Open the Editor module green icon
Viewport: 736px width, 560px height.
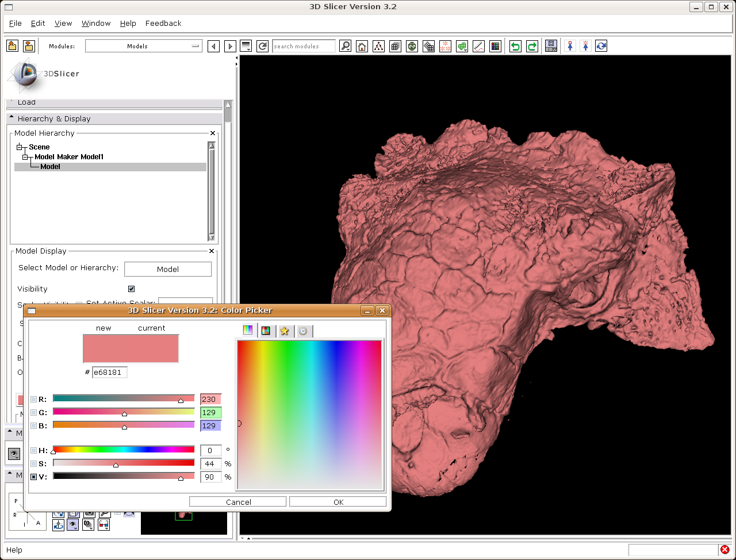[462, 46]
